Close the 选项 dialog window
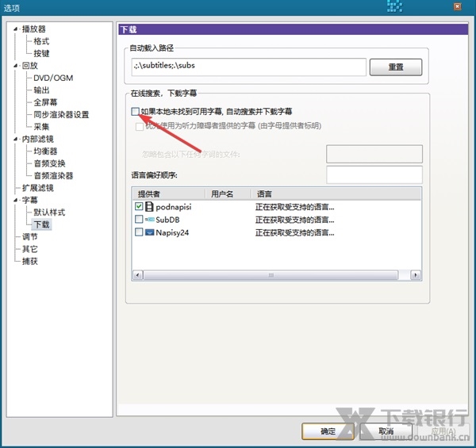The height and width of the screenshot is (448, 476). click(458, 6)
